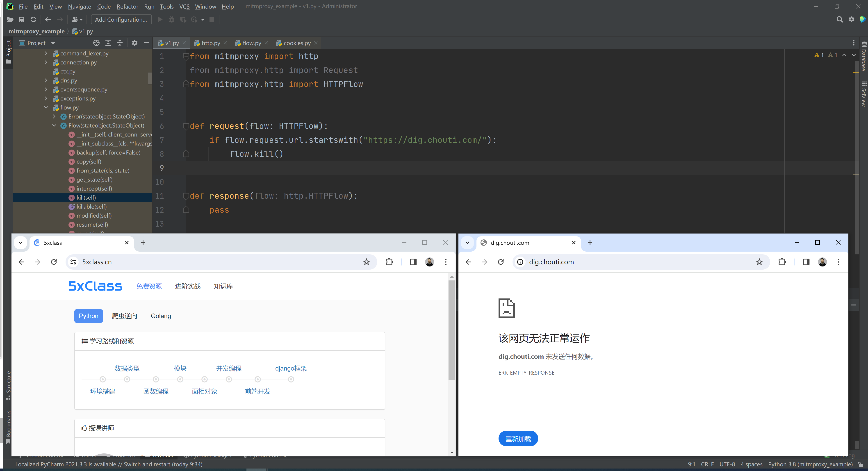Click the Select Opened File target icon
868x471 pixels.
(96, 43)
